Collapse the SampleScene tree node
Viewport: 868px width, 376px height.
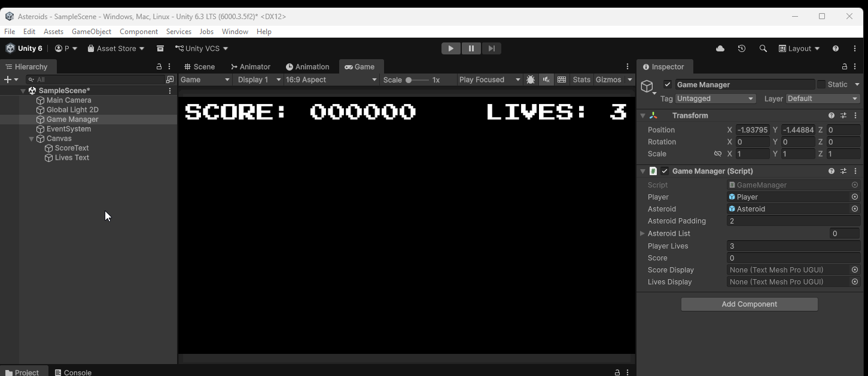pos(23,91)
